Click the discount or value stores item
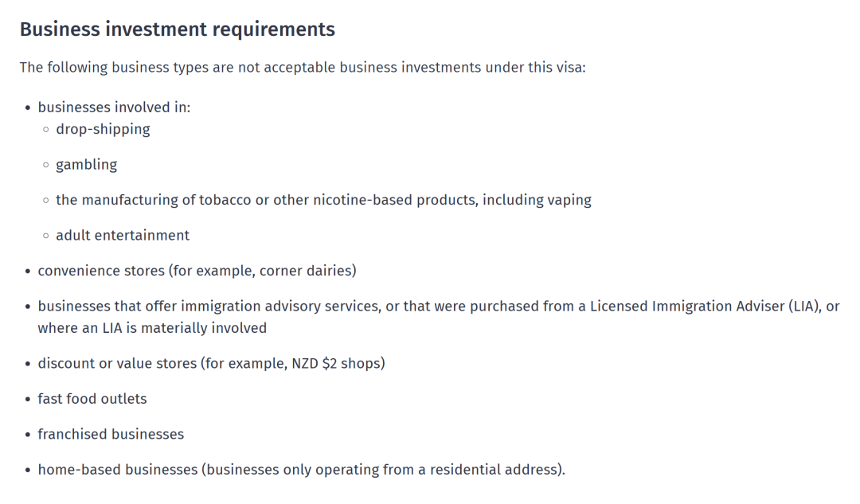Screen dimensions: 860x504 211,364
